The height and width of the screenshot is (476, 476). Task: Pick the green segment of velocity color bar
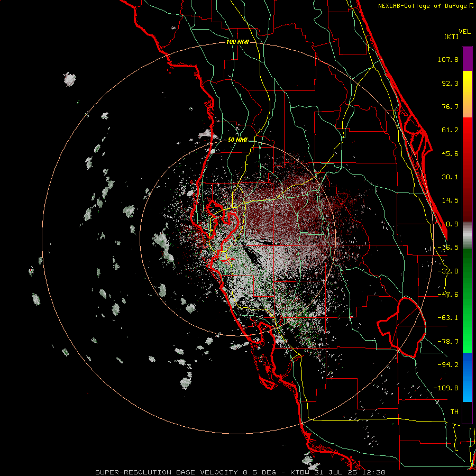[467, 300]
